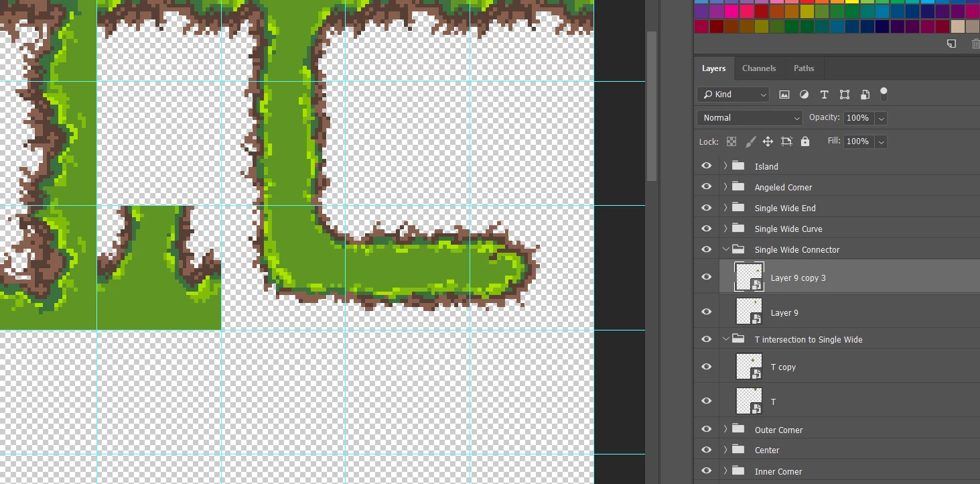Click the prevent artboard auto-nesting lock icon
The width and height of the screenshot is (980, 484).
coord(786,141)
